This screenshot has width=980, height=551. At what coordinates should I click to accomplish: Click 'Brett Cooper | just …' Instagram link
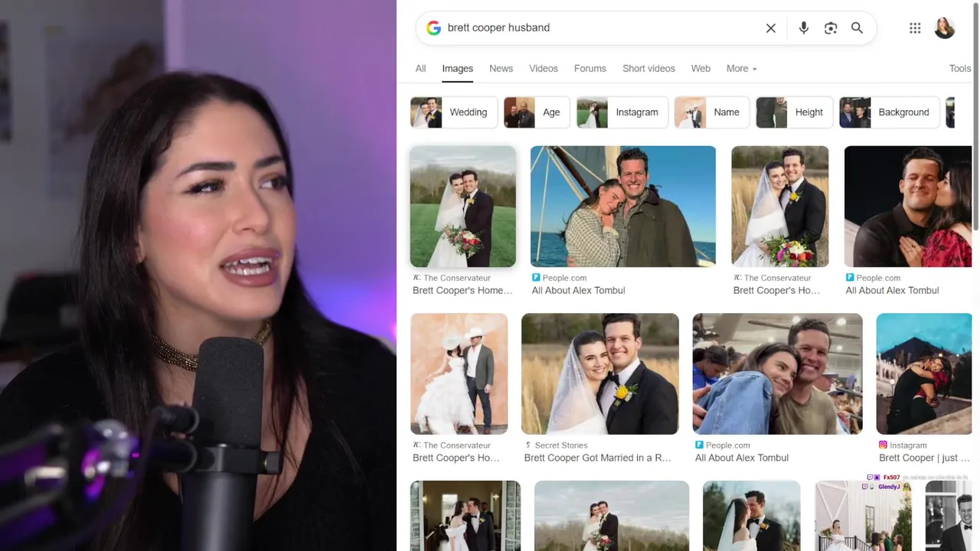tap(924, 458)
